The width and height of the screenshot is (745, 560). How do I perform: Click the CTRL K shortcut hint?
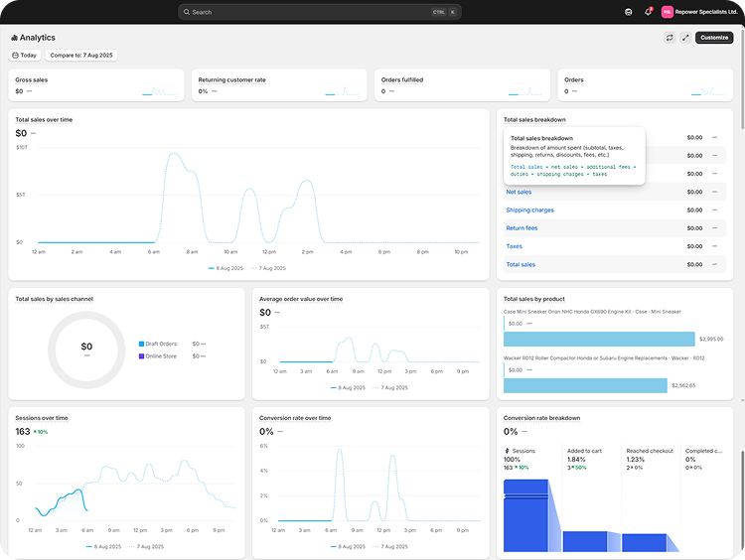pyautogui.click(x=444, y=12)
